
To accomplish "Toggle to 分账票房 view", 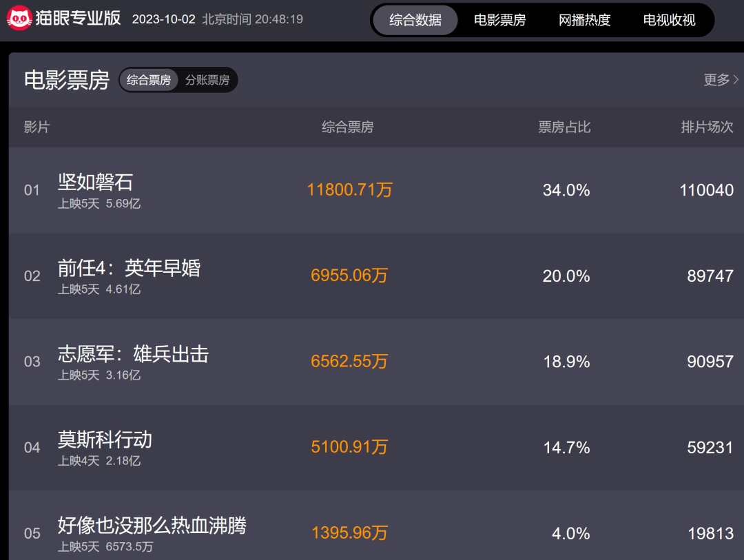I will point(207,80).
